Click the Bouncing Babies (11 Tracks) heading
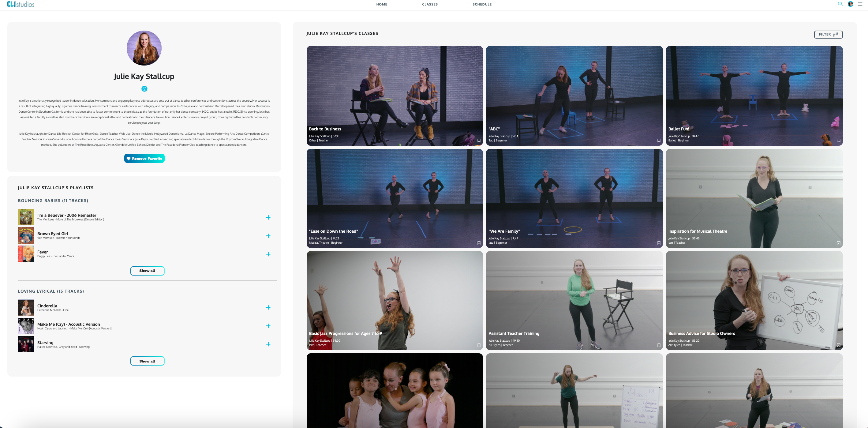 [x=53, y=201]
